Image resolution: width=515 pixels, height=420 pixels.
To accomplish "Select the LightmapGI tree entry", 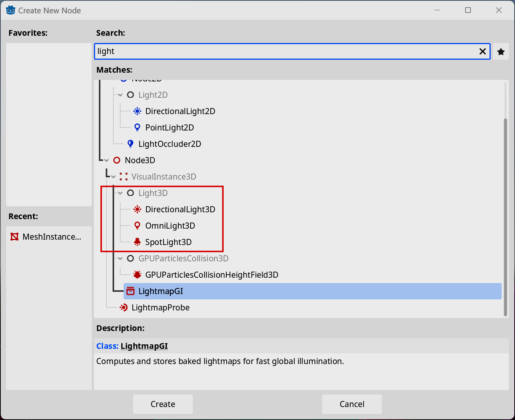I will [313, 291].
